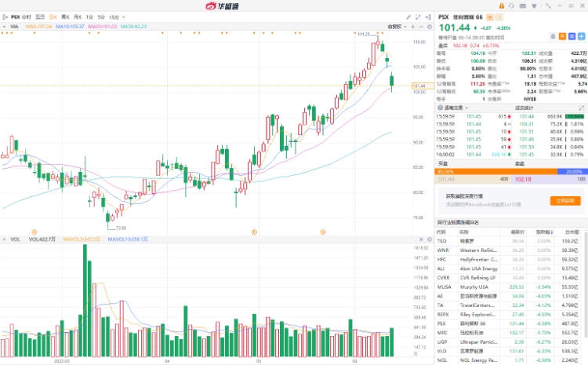The image size is (588, 365).
Task: Collapse the MA indicator row arrow
Action: pyautogui.click(x=4, y=27)
